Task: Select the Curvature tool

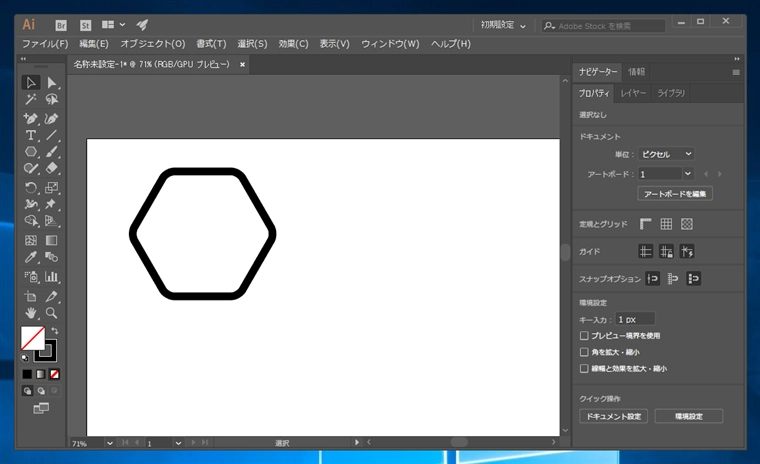Action: click(x=51, y=119)
